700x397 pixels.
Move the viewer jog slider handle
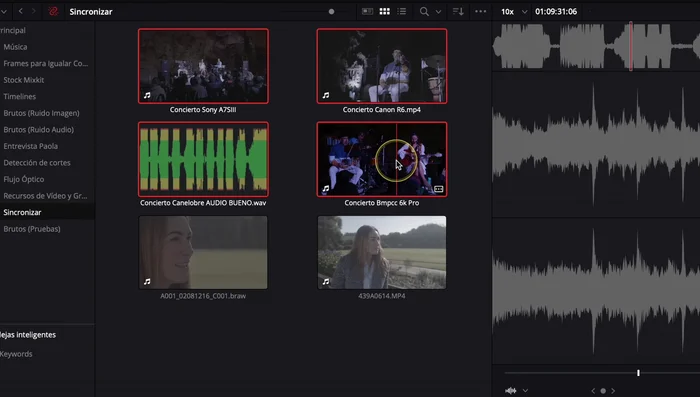tap(638, 373)
